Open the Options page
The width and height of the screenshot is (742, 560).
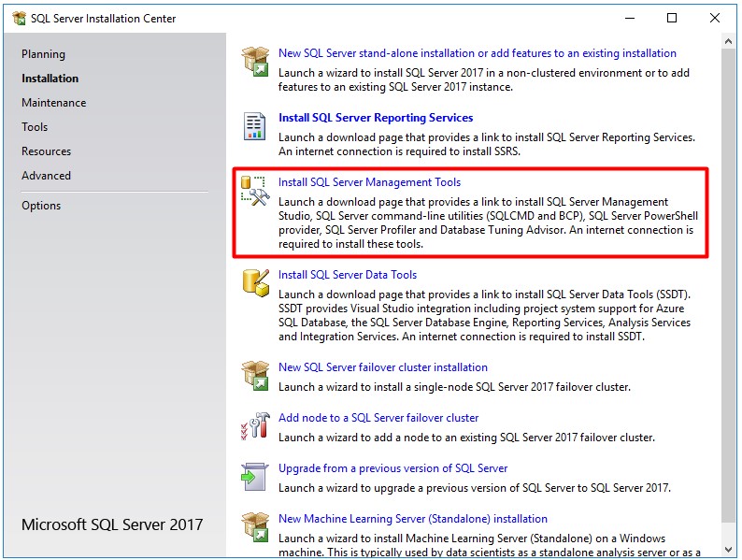coord(41,206)
